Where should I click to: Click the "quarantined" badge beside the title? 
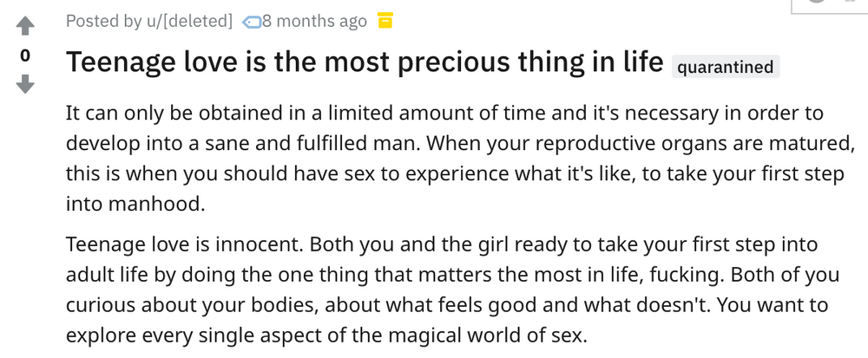click(725, 67)
